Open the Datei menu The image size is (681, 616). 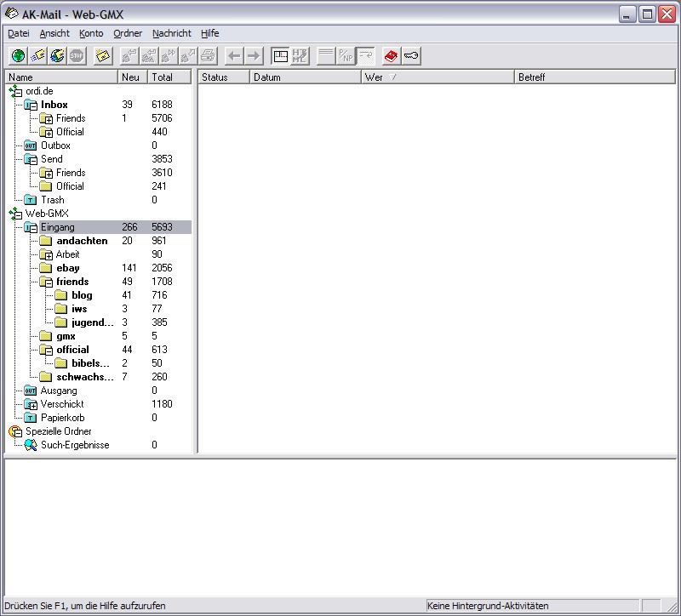pyautogui.click(x=19, y=33)
